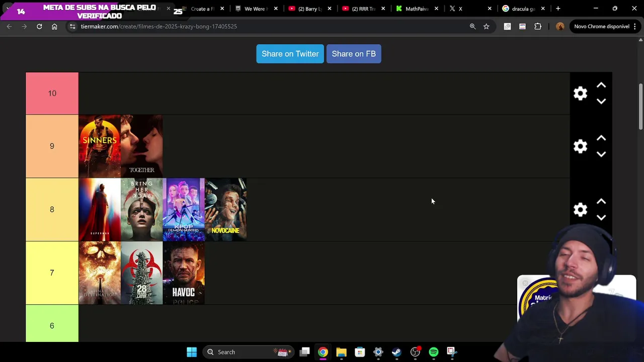This screenshot has width=644, height=362.
Task: Open the Chrome profile avatar
Action: (x=560, y=26)
